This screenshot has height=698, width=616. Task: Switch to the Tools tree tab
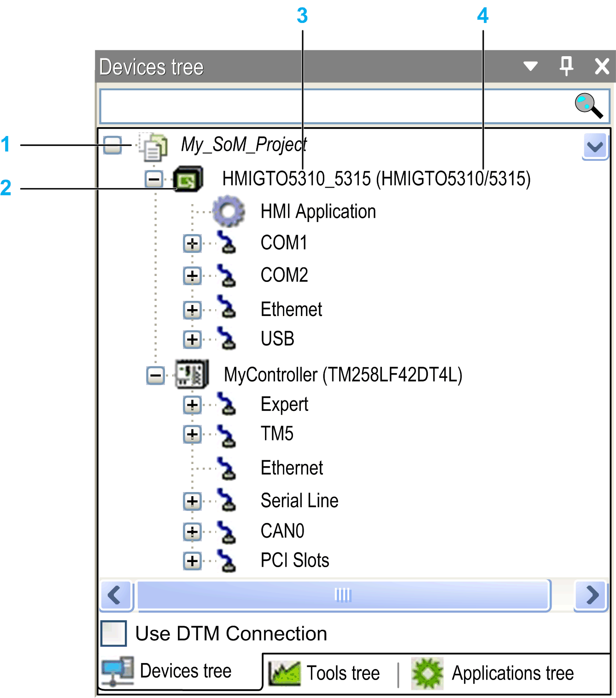pyautogui.click(x=324, y=673)
